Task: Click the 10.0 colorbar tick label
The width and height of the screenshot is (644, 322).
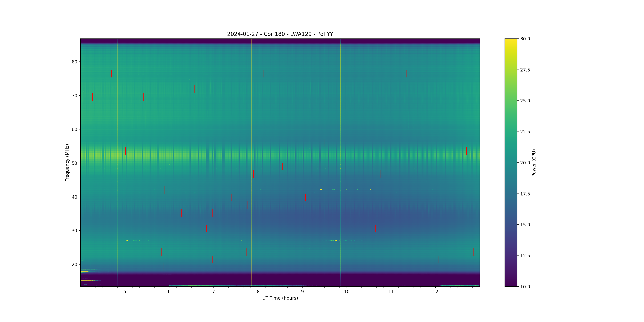Action: (x=525, y=287)
